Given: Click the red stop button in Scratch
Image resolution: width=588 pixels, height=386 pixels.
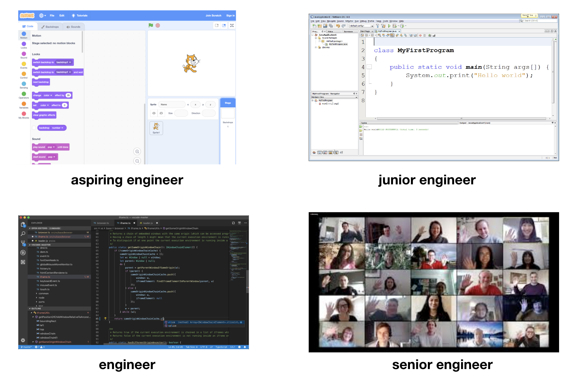Looking at the screenshot, I should (x=158, y=25).
